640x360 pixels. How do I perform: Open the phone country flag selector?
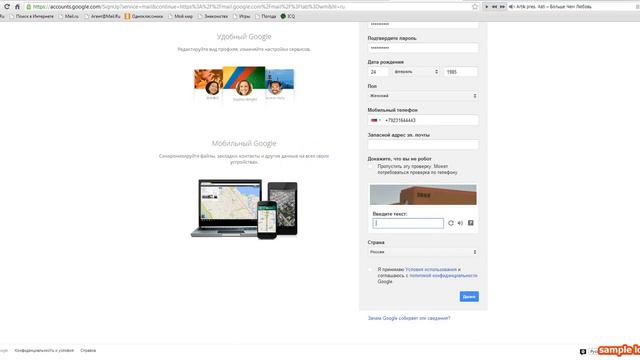point(376,120)
